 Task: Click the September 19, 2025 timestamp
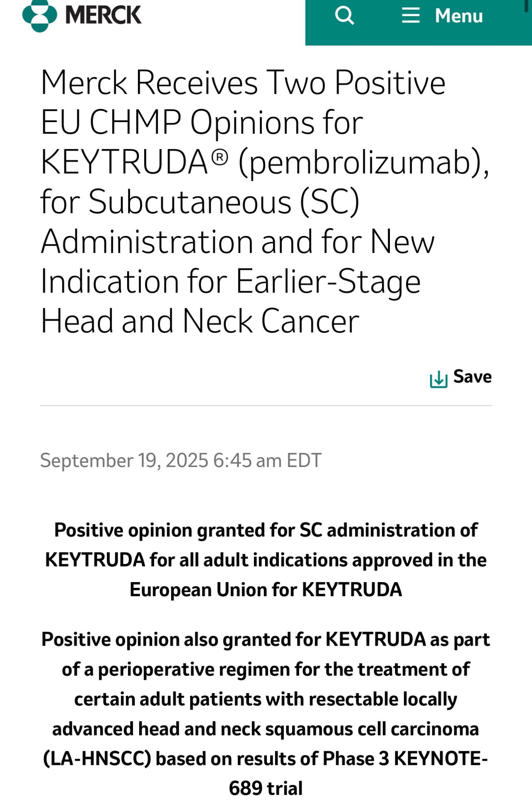tap(180, 460)
